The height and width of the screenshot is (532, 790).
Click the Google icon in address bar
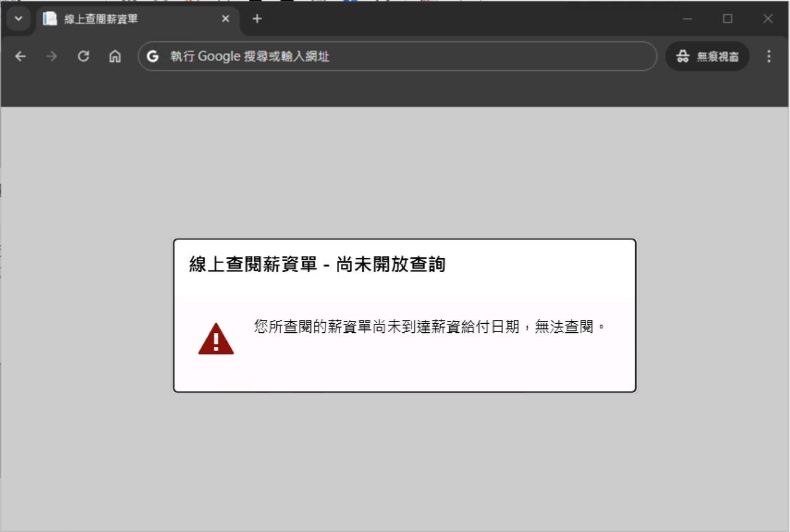click(153, 56)
